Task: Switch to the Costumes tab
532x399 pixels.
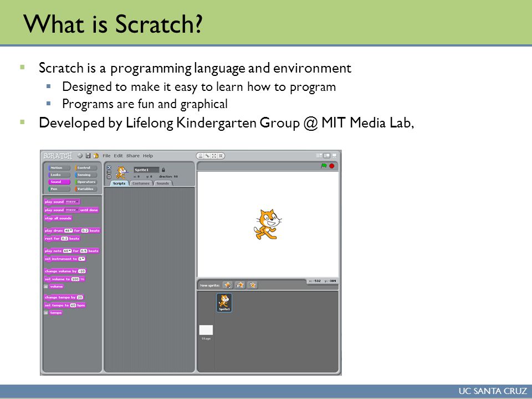Action: (141, 183)
